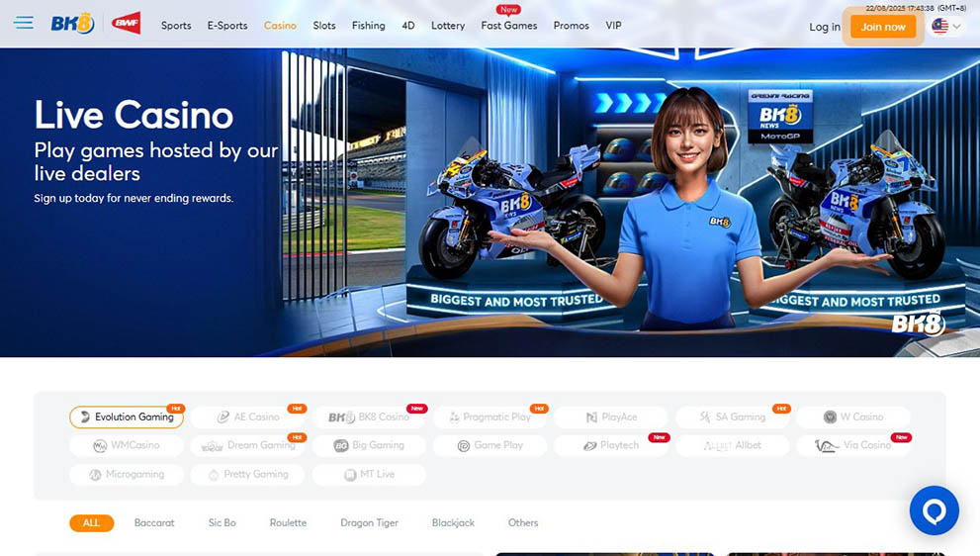Click the BK8 logo
980x556 pixels.
[72, 24]
